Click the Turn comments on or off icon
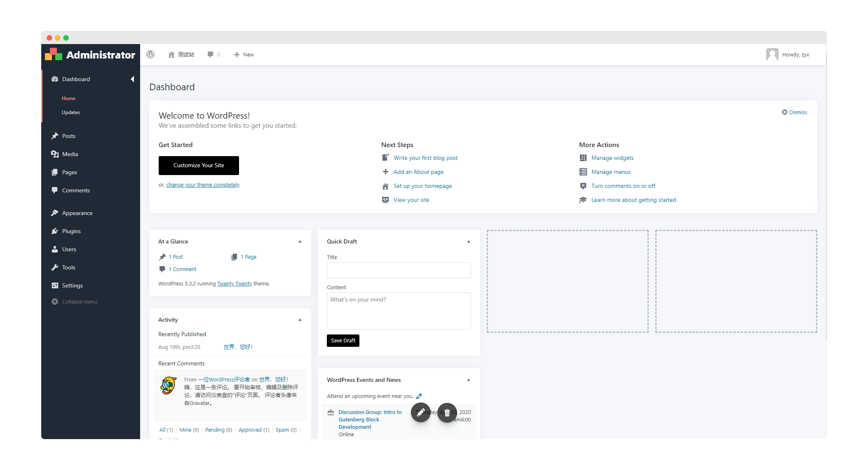 point(583,186)
